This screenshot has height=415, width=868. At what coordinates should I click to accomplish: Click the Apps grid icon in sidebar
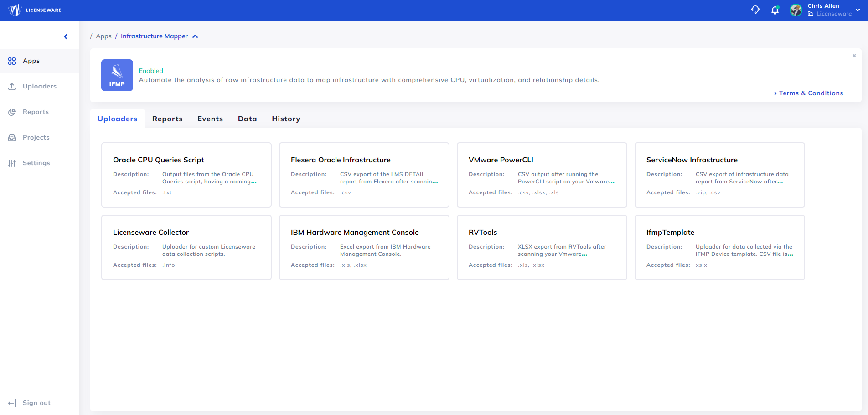(12, 61)
